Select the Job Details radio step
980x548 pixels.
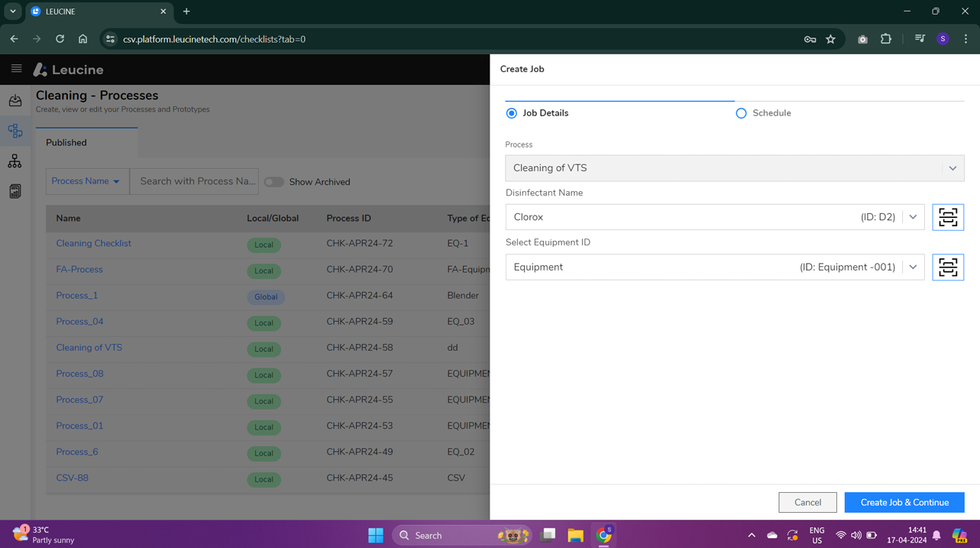511,113
